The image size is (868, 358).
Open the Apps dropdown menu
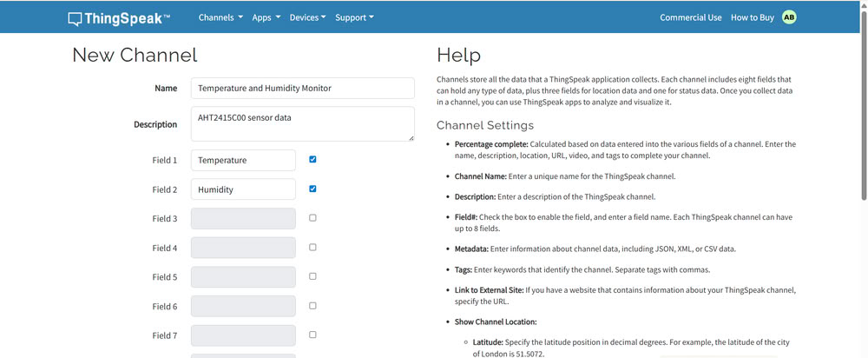[266, 17]
